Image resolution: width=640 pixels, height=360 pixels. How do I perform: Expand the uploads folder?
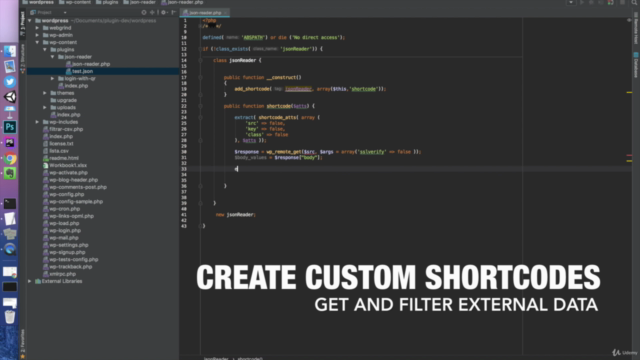44,107
